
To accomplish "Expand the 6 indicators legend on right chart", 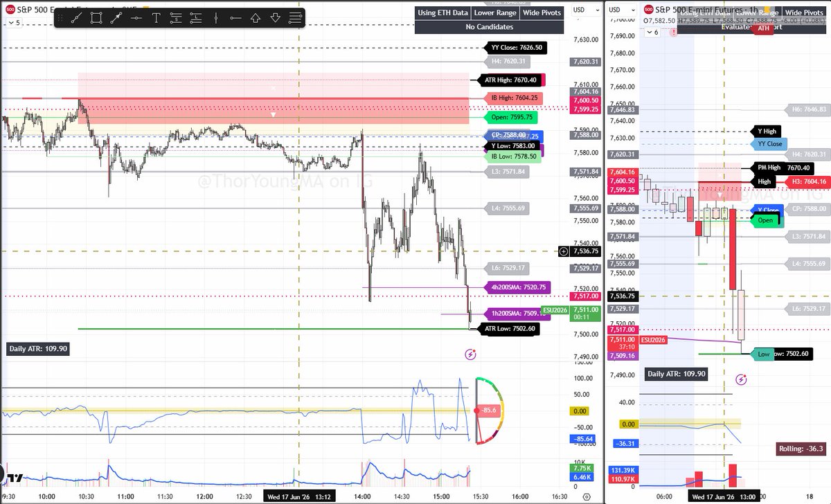I will pos(651,32).
